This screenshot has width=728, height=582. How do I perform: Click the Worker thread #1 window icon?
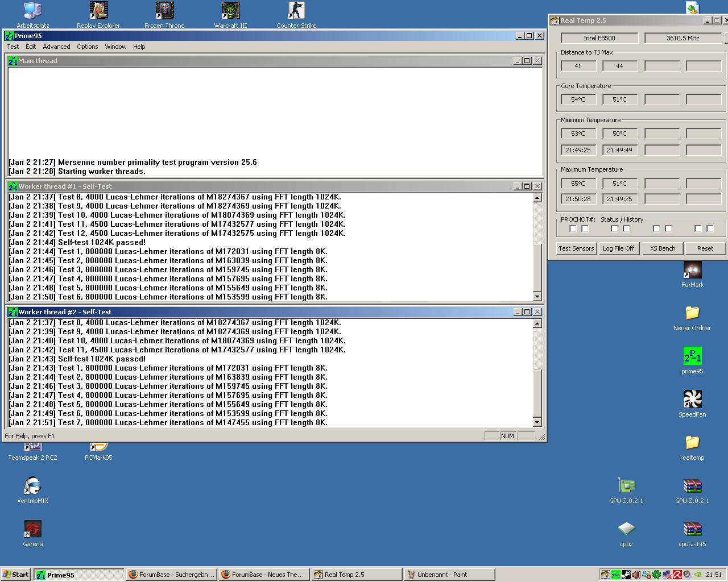tap(13, 186)
